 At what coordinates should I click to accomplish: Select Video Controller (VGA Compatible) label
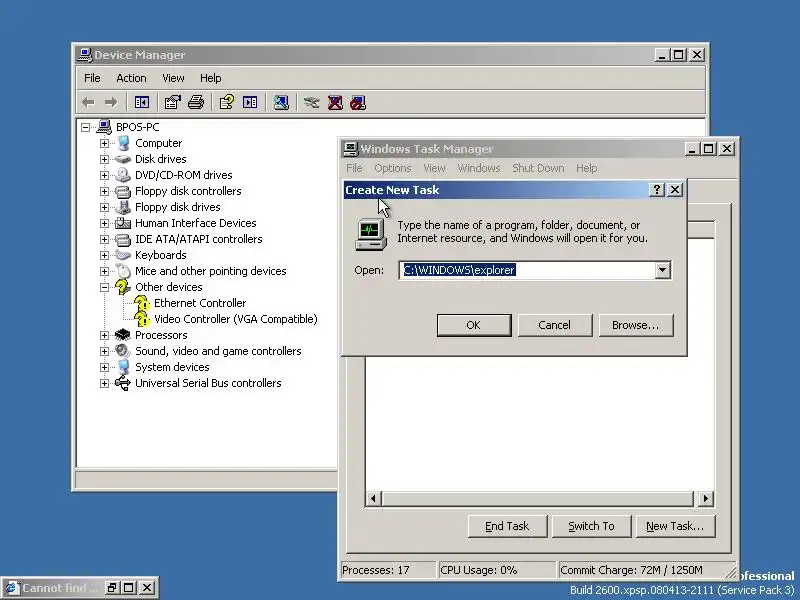[x=236, y=319]
